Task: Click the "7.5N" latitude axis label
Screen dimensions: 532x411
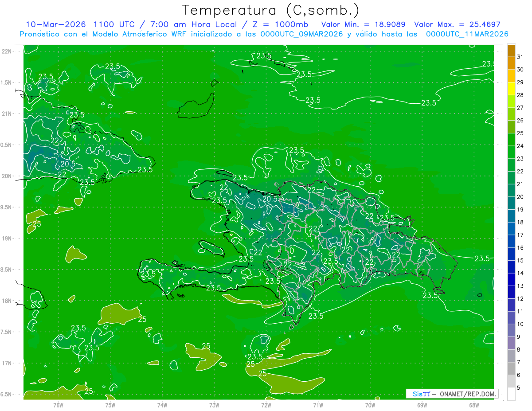Action: tap(6, 332)
